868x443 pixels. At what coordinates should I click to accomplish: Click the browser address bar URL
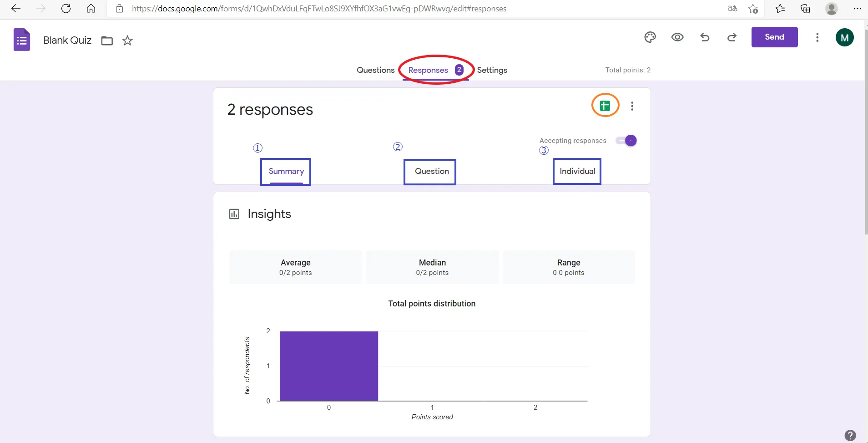pyautogui.click(x=318, y=9)
